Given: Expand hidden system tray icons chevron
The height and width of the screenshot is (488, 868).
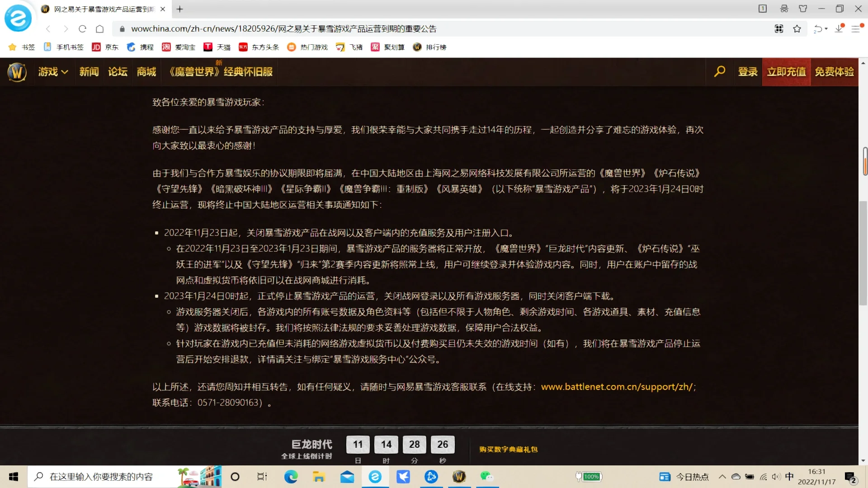Looking at the screenshot, I should click(722, 477).
